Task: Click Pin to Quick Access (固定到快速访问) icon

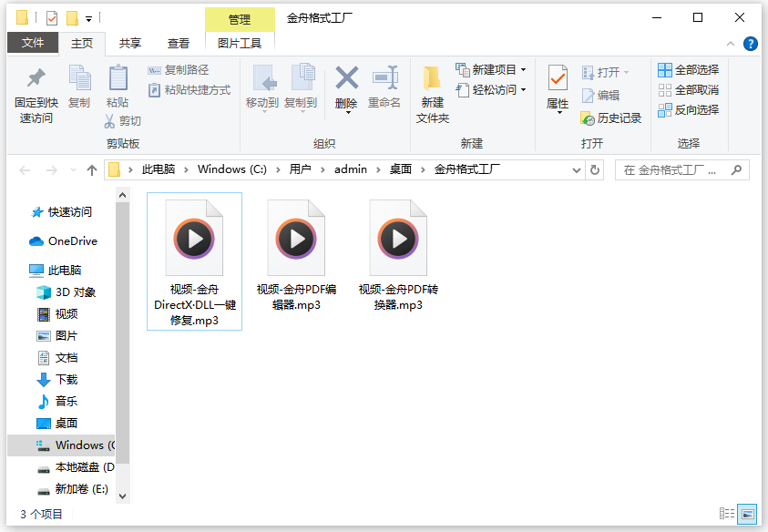Action: click(36, 78)
